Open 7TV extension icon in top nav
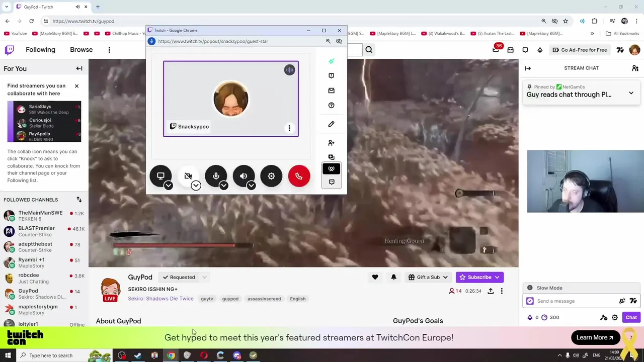Image resolution: width=644 pixels, height=362 pixels. click(620, 50)
